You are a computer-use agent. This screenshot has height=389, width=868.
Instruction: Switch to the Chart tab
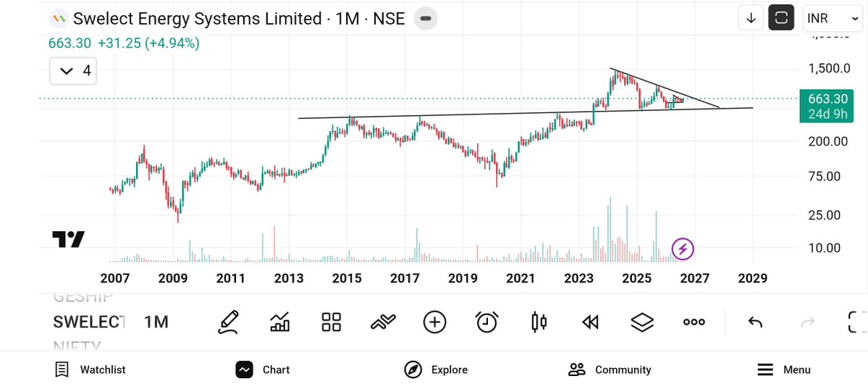click(262, 369)
